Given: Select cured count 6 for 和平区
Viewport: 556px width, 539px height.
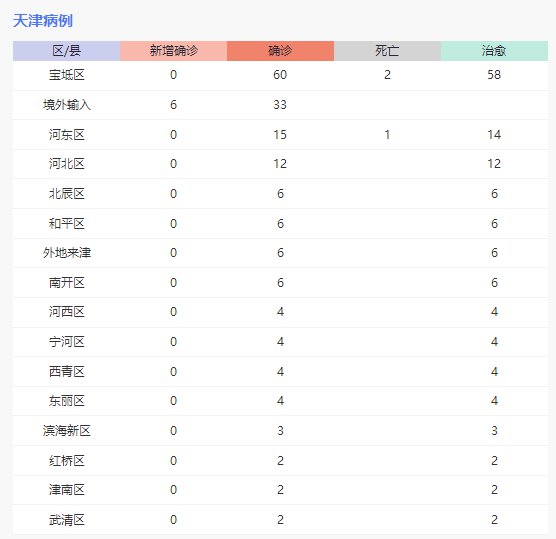Looking at the screenshot, I should point(494,224).
